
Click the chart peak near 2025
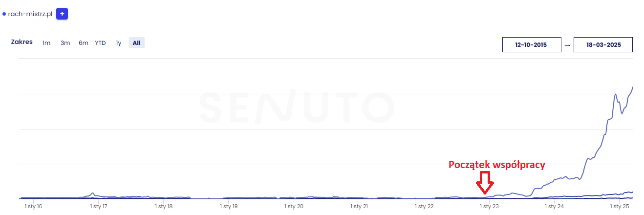[x=633, y=86]
